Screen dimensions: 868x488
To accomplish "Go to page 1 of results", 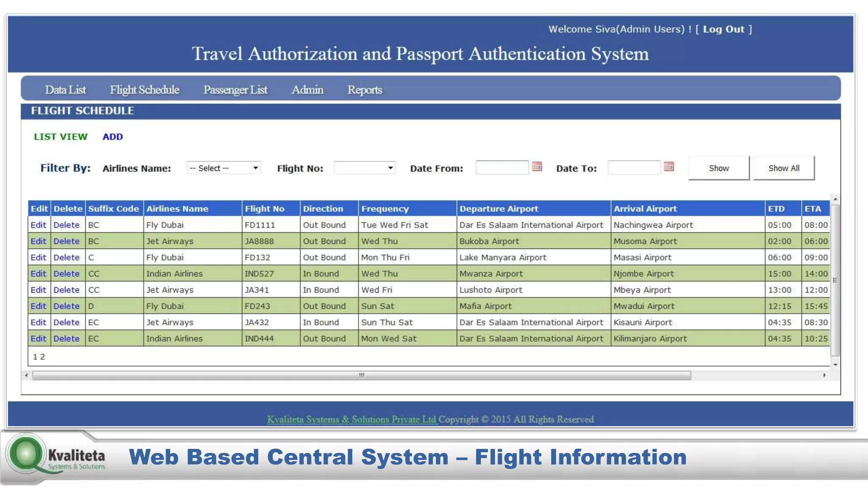I will pos(35,357).
